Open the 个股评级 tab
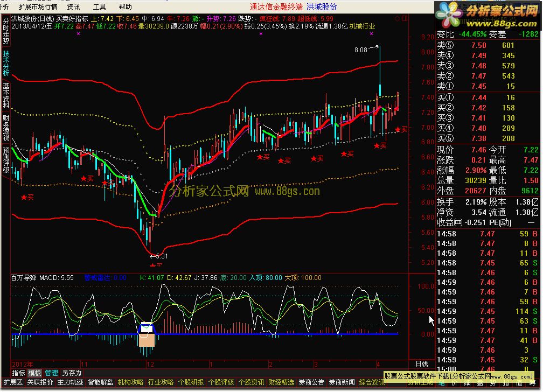Viewport: 543px width, 392px height. [221, 382]
